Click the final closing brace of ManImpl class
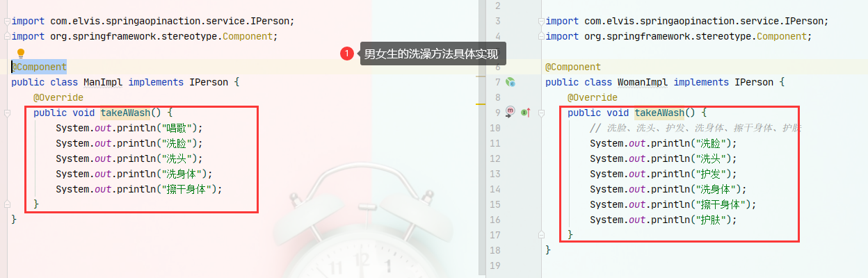The width and height of the screenshot is (868, 278). click(x=14, y=220)
